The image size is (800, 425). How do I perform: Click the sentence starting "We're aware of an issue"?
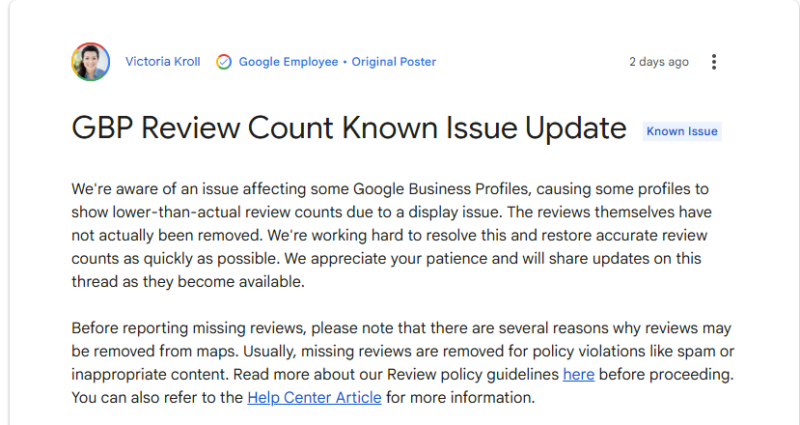pos(300,189)
